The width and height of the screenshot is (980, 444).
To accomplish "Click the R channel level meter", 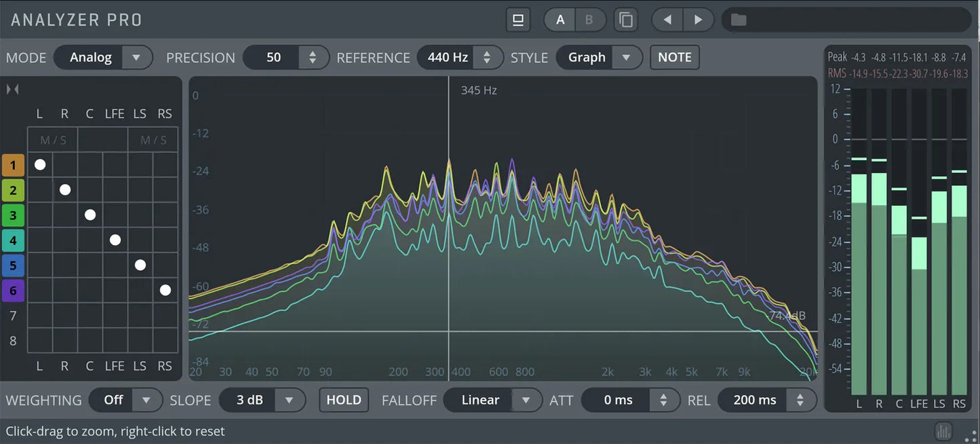I will 879,242.
